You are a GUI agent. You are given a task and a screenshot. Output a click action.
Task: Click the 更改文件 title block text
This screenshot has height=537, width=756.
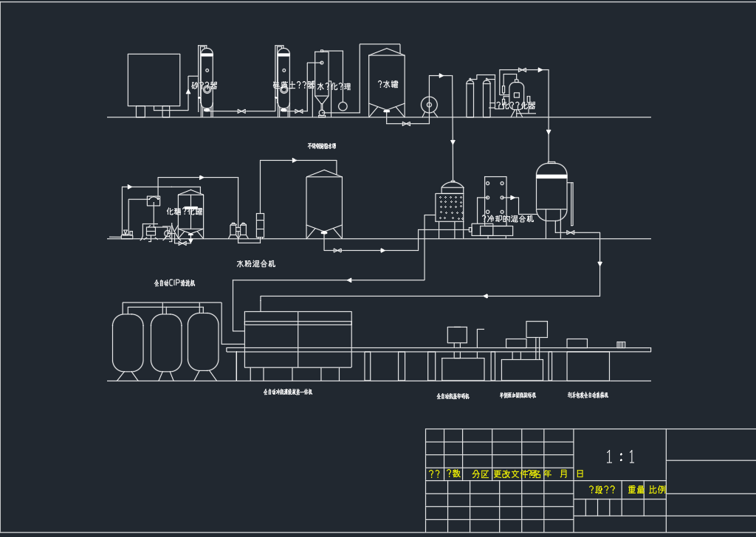pos(511,474)
